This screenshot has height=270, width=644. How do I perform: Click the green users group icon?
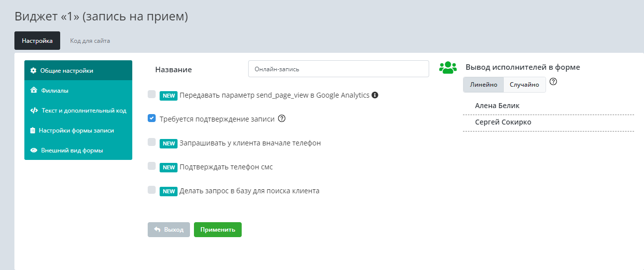448,68
